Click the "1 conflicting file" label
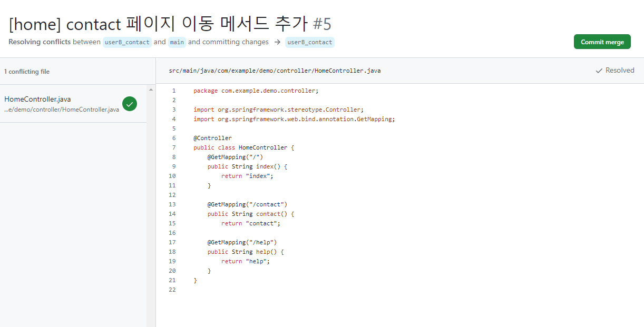 [27, 72]
